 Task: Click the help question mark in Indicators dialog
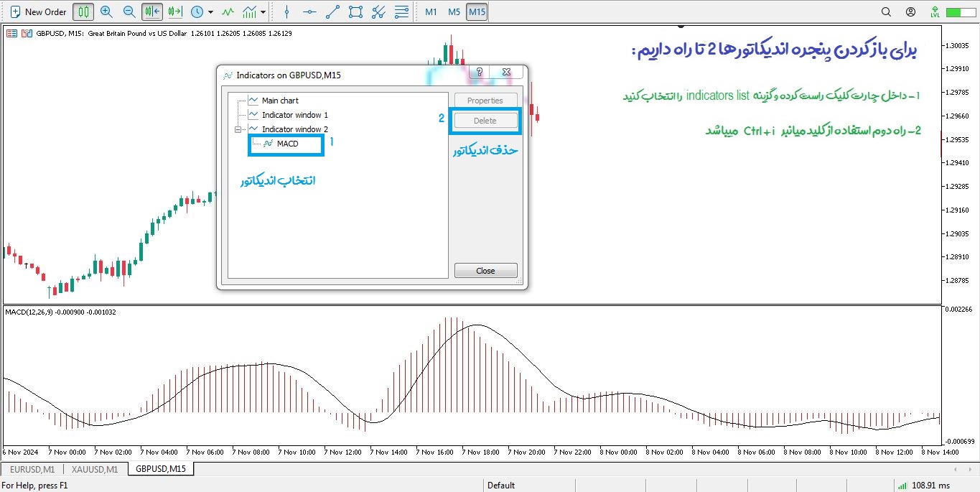480,72
